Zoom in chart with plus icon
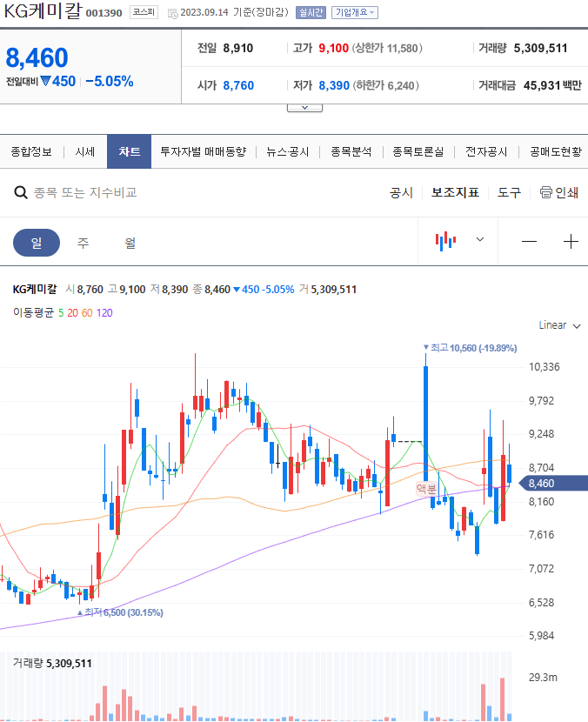This screenshot has height=722, width=588. click(x=571, y=241)
